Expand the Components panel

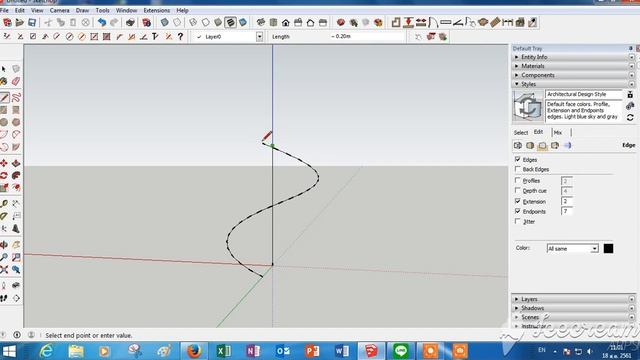click(573, 75)
